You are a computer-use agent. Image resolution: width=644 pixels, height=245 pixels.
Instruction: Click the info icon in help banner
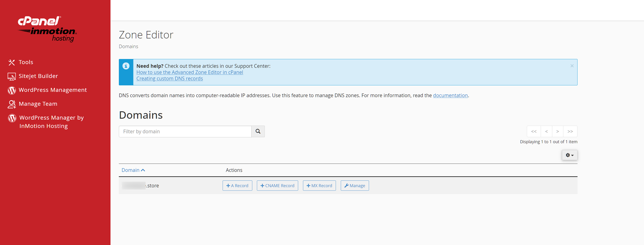(x=126, y=66)
